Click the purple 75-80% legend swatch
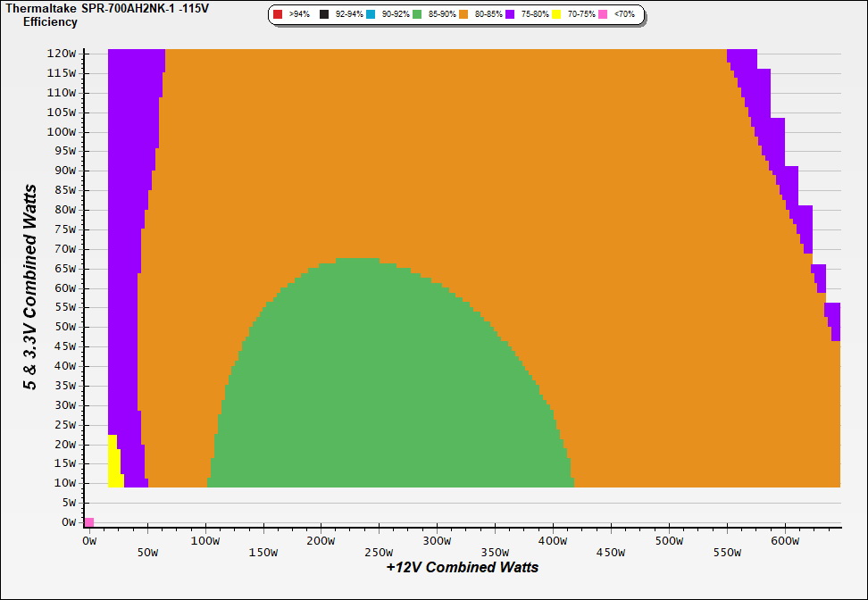868x600 pixels. coord(510,15)
